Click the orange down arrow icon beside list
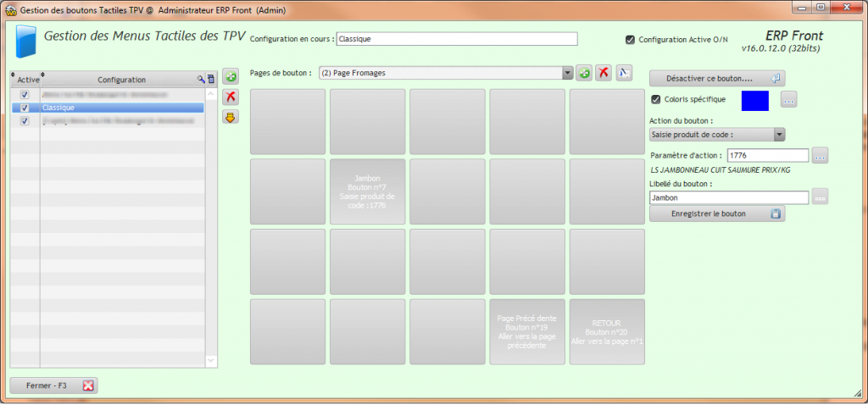 [x=229, y=117]
